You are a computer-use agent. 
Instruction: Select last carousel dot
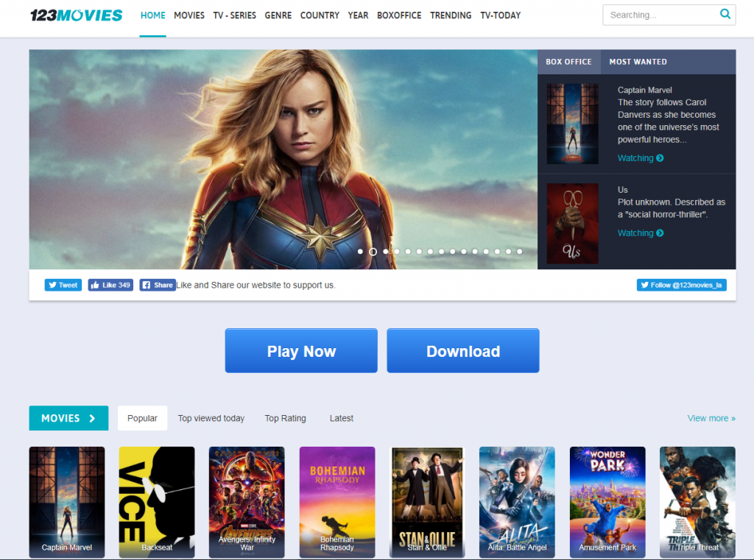click(519, 252)
